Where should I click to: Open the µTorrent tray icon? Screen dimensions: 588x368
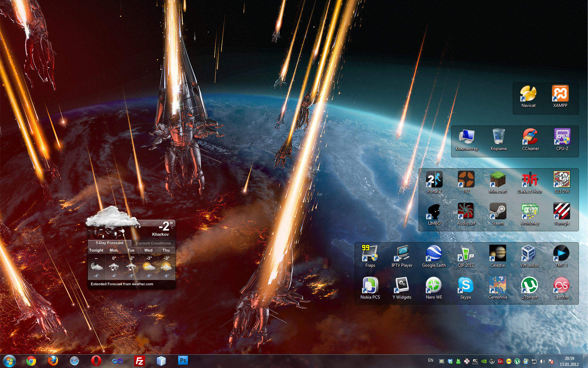[x=517, y=361]
